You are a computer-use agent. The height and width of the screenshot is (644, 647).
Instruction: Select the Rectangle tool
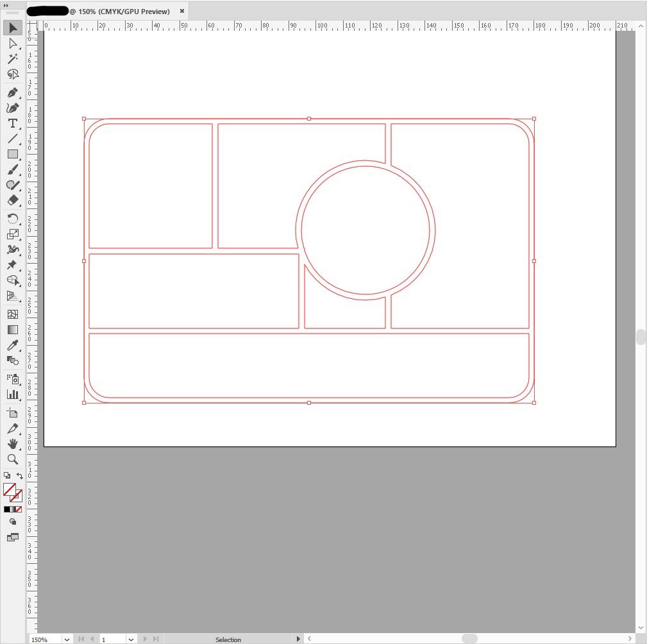(x=13, y=154)
